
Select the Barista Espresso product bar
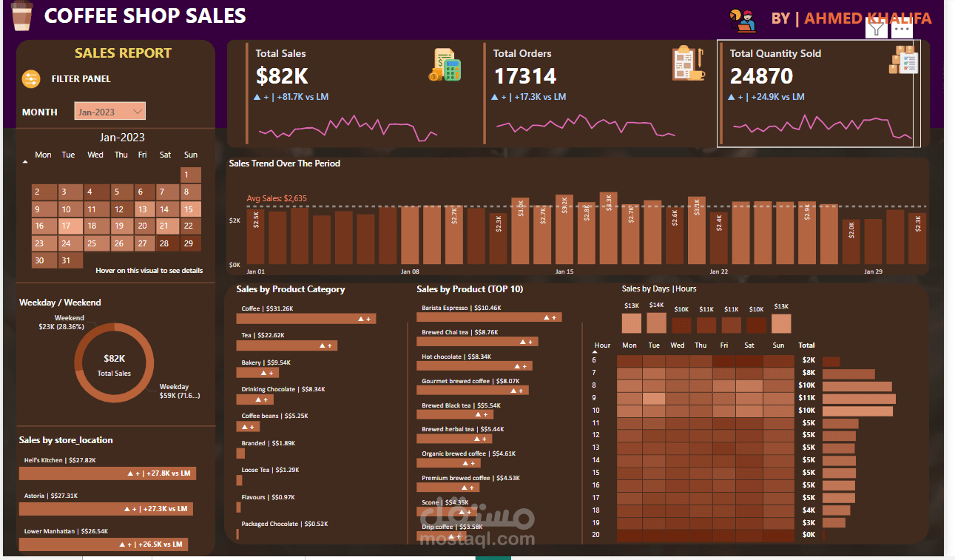pyautogui.click(x=489, y=317)
